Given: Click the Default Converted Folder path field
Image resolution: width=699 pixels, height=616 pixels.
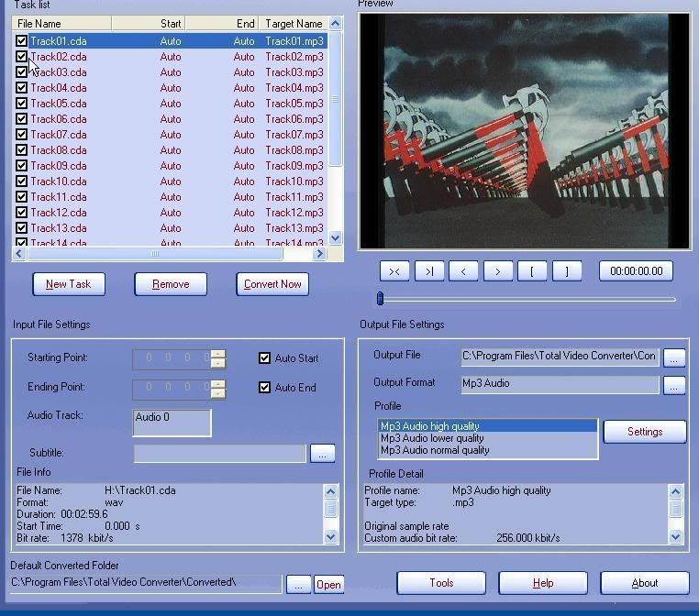Looking at the screenshot, I should click(x=146, y=583).
